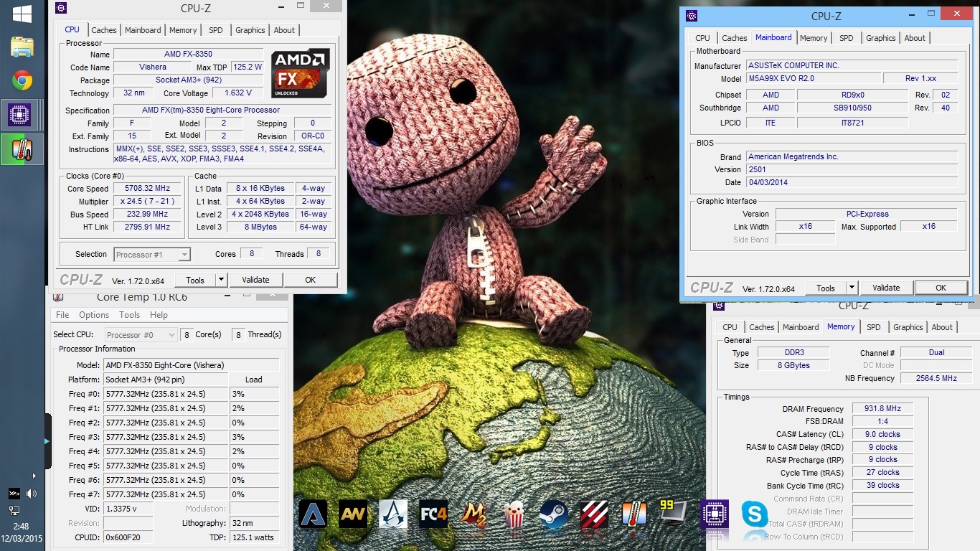The image size is (980, 551).
Task: Click Validate in CPU window
Action: tap(255, 280)
